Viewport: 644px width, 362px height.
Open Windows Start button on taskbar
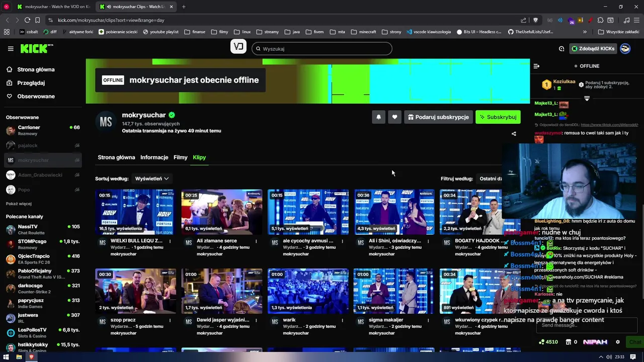tap(6, 357)
